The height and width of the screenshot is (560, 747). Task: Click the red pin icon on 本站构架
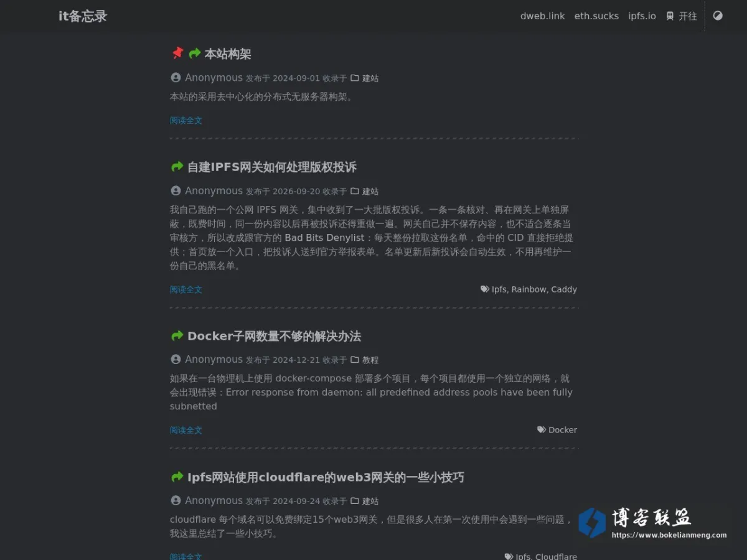177,54
